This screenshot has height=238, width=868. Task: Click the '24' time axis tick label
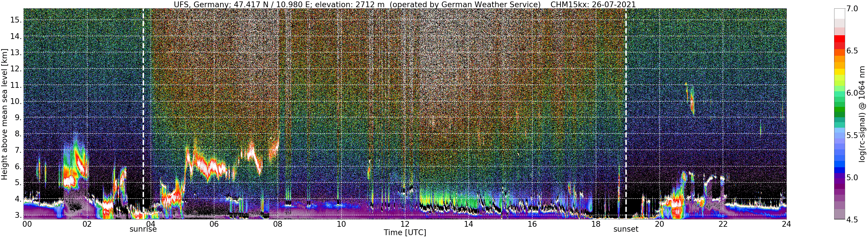point(786,224)
